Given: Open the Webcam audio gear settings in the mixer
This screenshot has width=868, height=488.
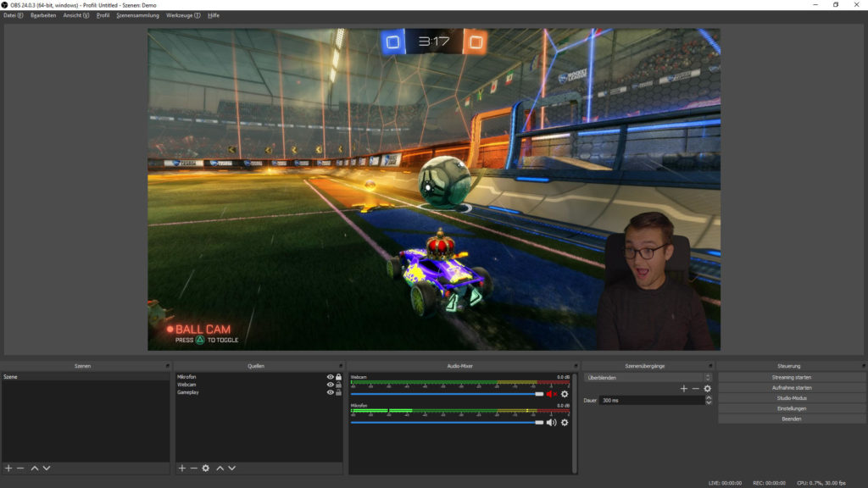Looking at the screenshot, I should pyautogui.click(x=565, y=394).
